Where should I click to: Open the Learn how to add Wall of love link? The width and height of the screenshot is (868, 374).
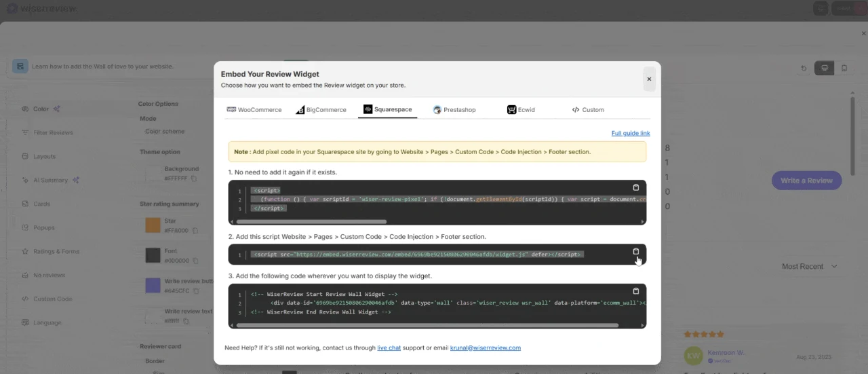click(x=102, y=67)
